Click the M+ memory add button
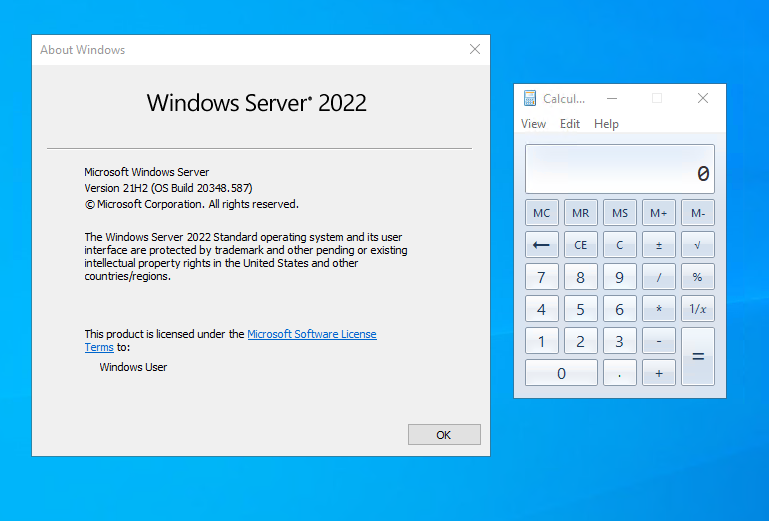Image resolution: width=769 pixels, height=521 pixels. [659, 213]
